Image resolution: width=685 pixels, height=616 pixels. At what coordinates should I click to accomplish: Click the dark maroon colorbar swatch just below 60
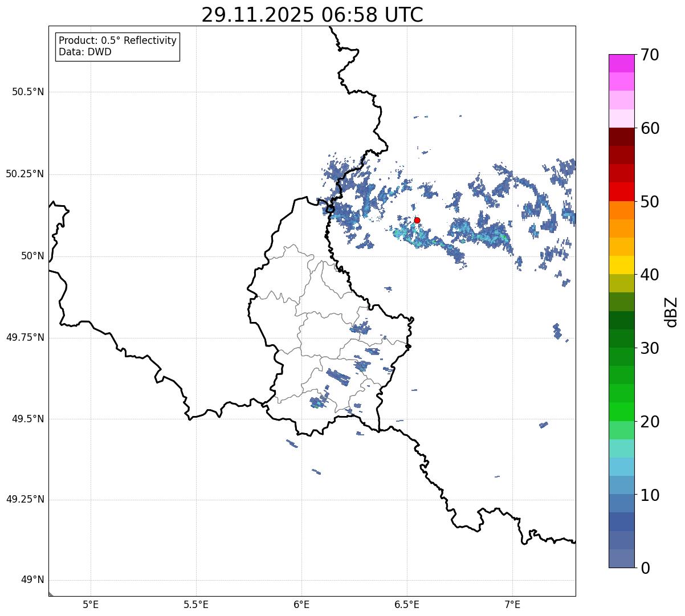tap(622, 137)
